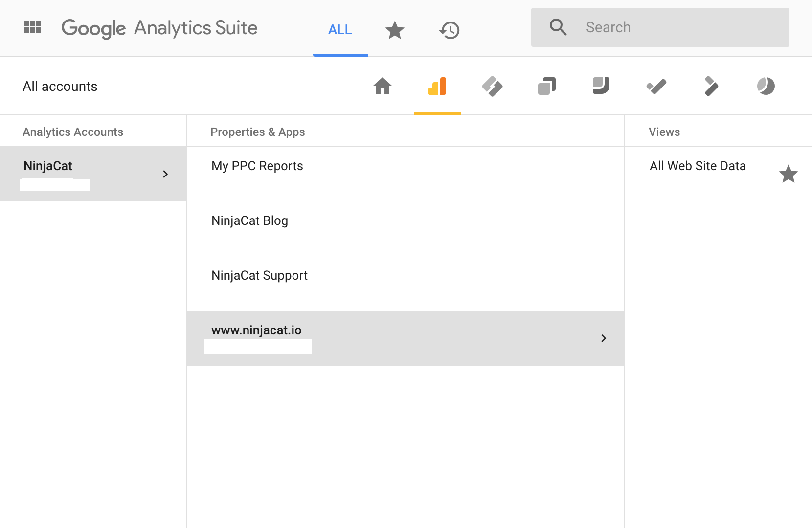Select the Tag Manager product icon
Viewport: 812px width, 528px height.
[x=492, y=86]
